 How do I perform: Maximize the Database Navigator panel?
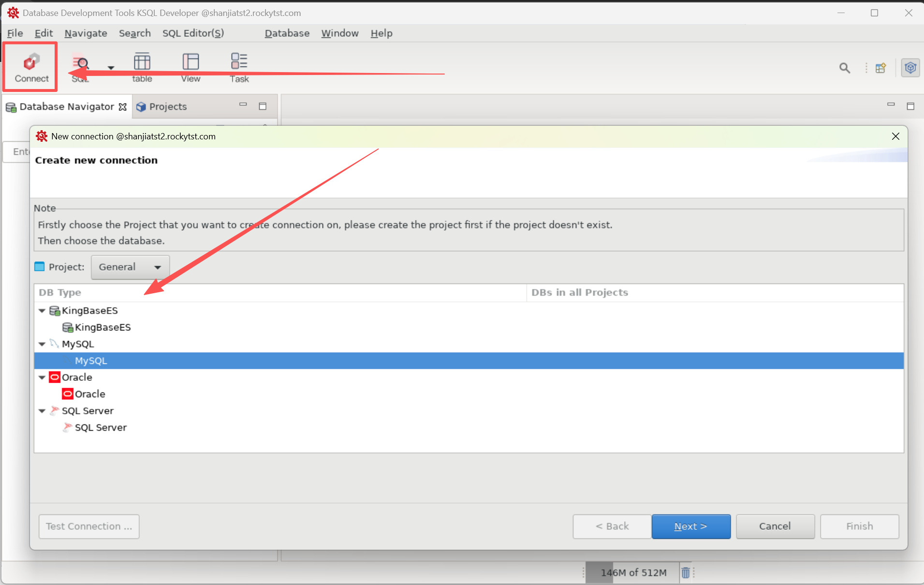(x=263, y=106)
